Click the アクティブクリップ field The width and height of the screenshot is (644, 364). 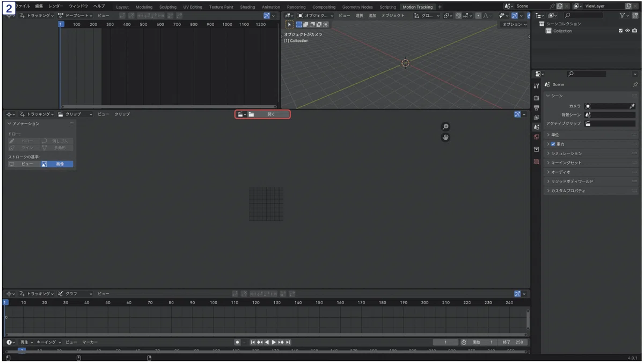(610, 123)
